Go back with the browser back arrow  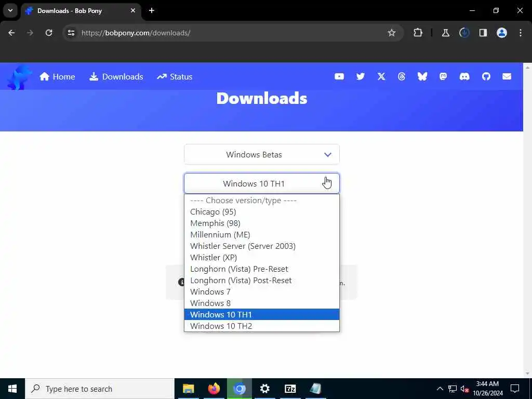(11, 33)
